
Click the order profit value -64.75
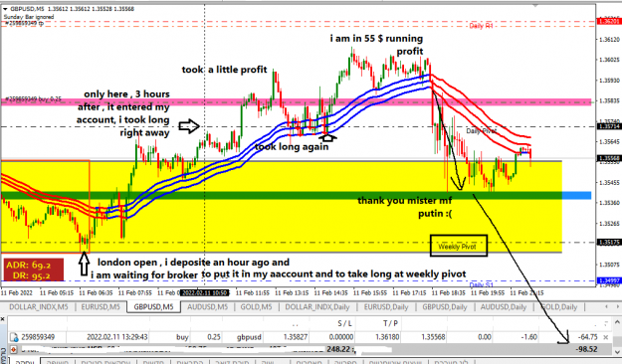[587, 337]
